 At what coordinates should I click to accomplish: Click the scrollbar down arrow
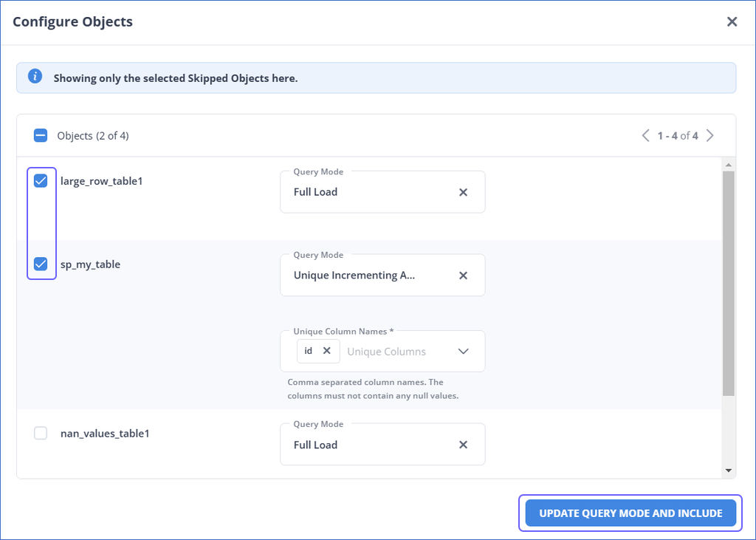pyautogui.click(x=729, y=471)
